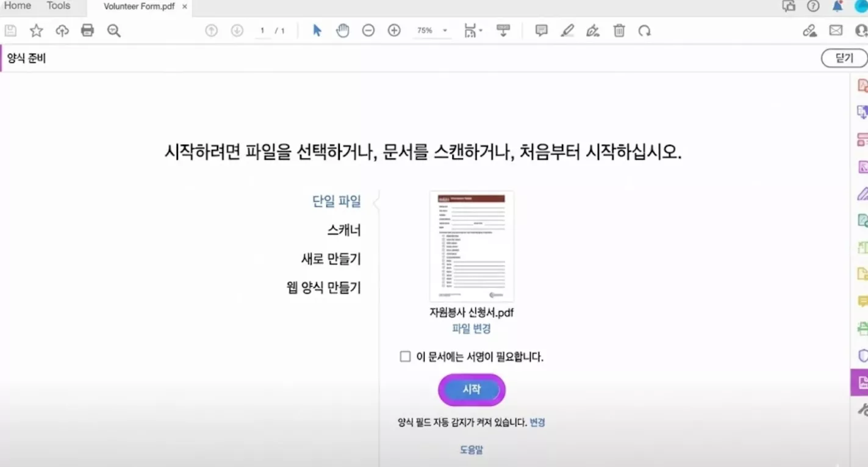Select the Selection arrow tool
Image resolution: width=868 pixels, height=467 pixels.
coord(317,29)
